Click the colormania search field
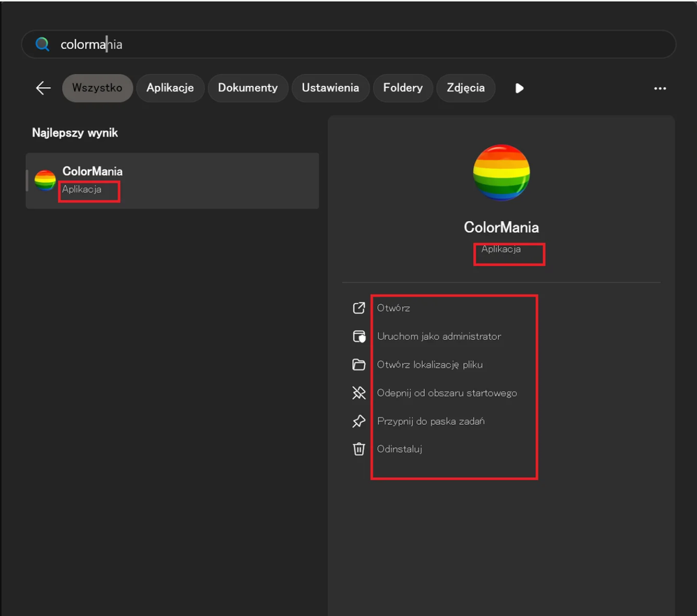The image size is (697, 616). (349, 44)
